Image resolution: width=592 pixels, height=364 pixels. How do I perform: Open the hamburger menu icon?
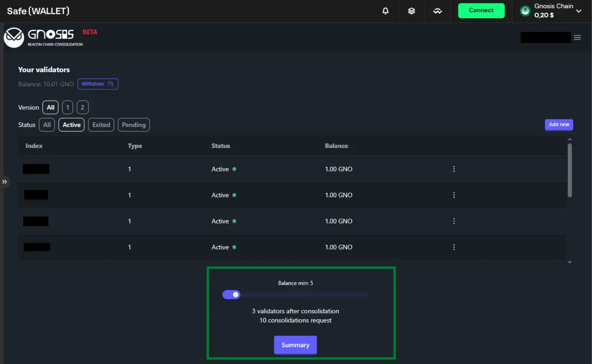click(577, 37)
